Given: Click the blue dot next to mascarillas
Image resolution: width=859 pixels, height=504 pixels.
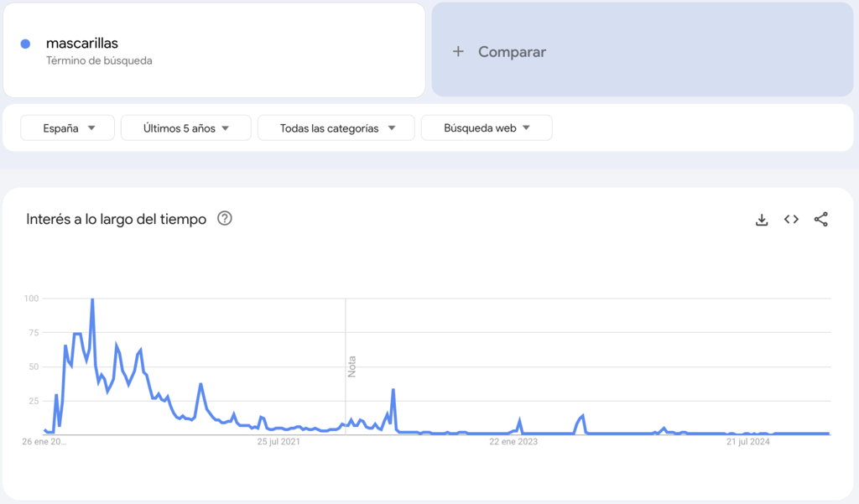Looking at the screenshot, I should [25, 44].
